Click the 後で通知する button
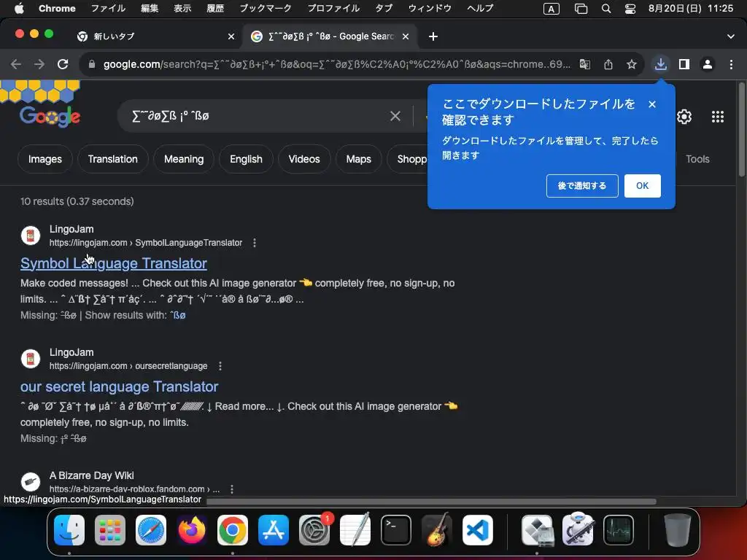Viewport: 747px width, 560px height. click(582, 186)
